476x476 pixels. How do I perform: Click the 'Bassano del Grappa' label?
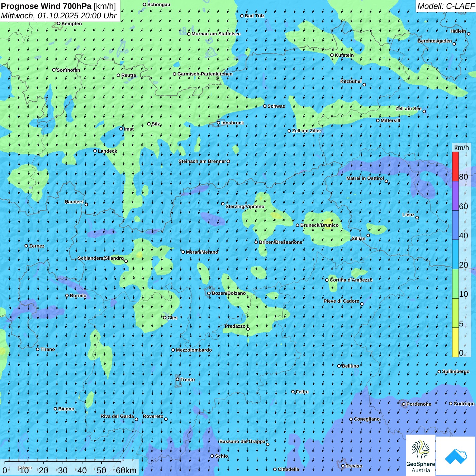pyautogui.click(x=242, y=441)
